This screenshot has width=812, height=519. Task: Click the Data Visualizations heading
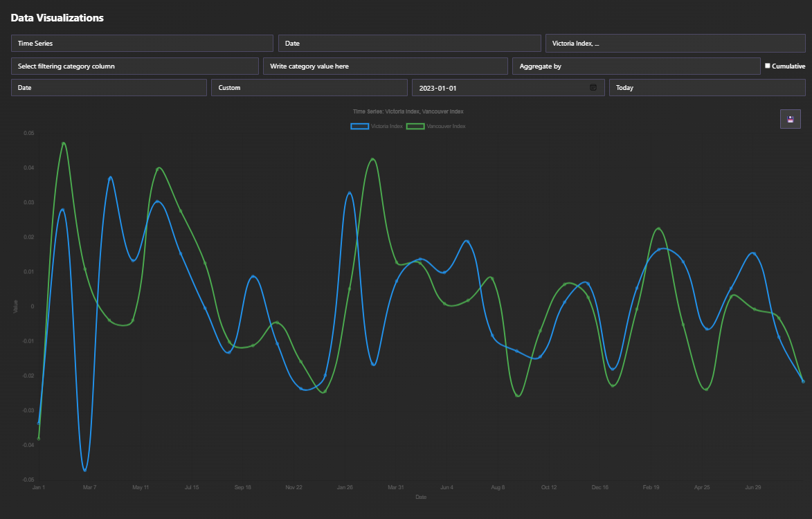pyautogui.click(x=57, y=18)
